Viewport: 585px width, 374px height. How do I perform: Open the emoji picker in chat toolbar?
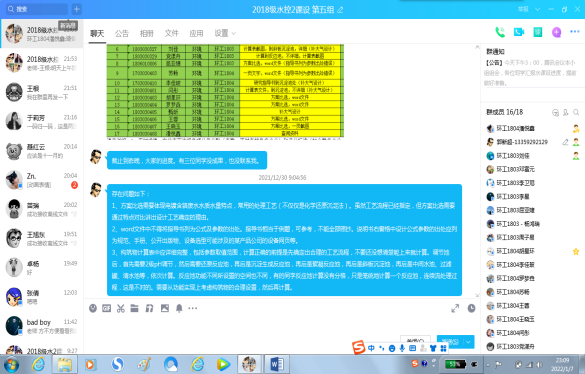(93, 308)
